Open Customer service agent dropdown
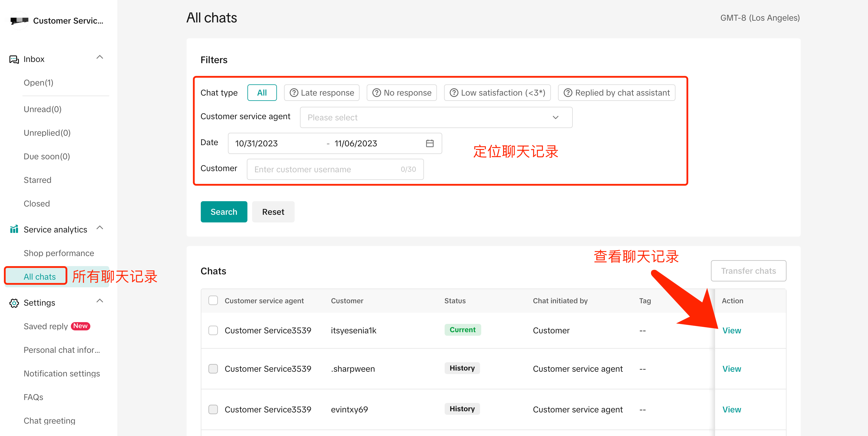The width and height of the screenshot is (868, 436). click(436, 117)
